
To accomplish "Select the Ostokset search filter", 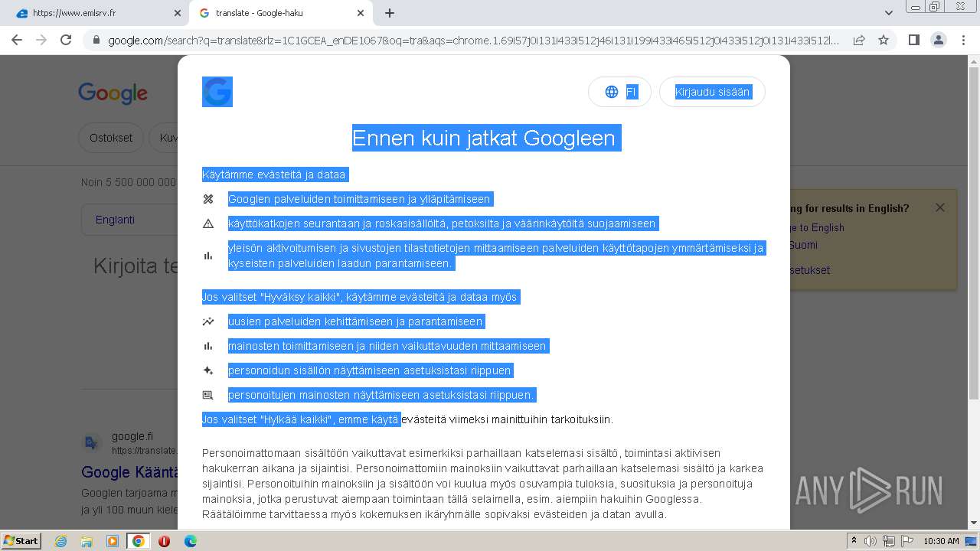I will 111,138.
